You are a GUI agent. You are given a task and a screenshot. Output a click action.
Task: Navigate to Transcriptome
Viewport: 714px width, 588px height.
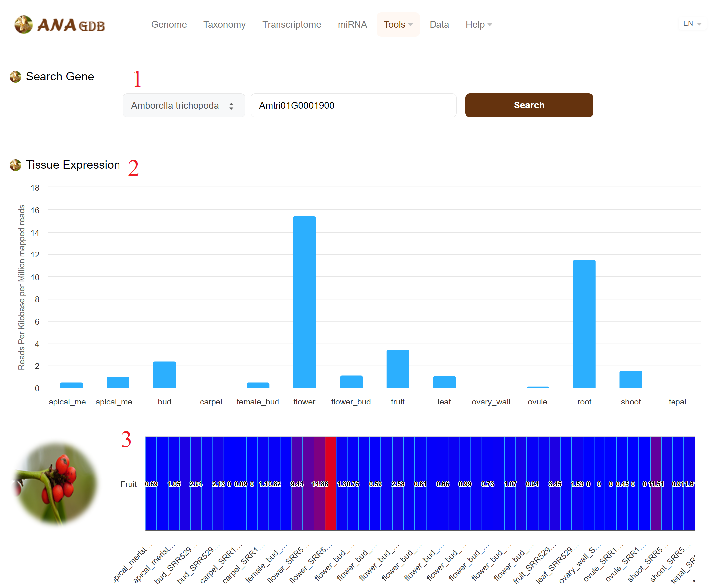[291, 24]
